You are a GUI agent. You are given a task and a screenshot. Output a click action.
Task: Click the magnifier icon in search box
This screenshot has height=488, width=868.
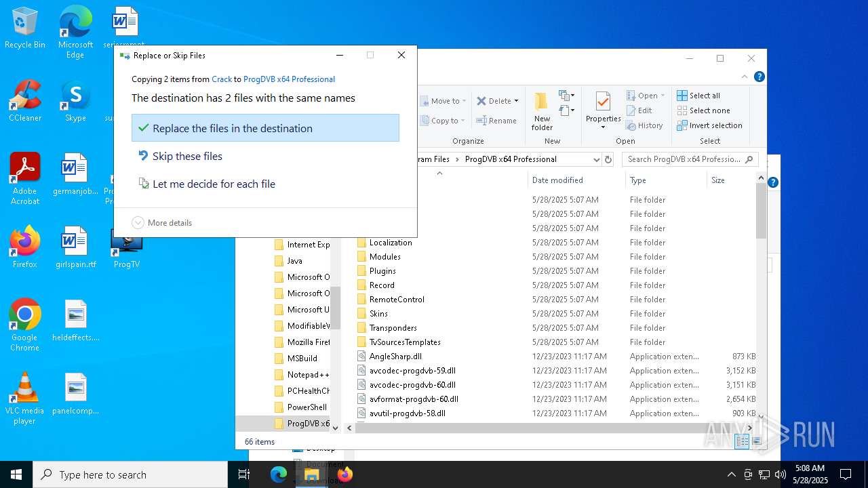click(x=749, y=159)
